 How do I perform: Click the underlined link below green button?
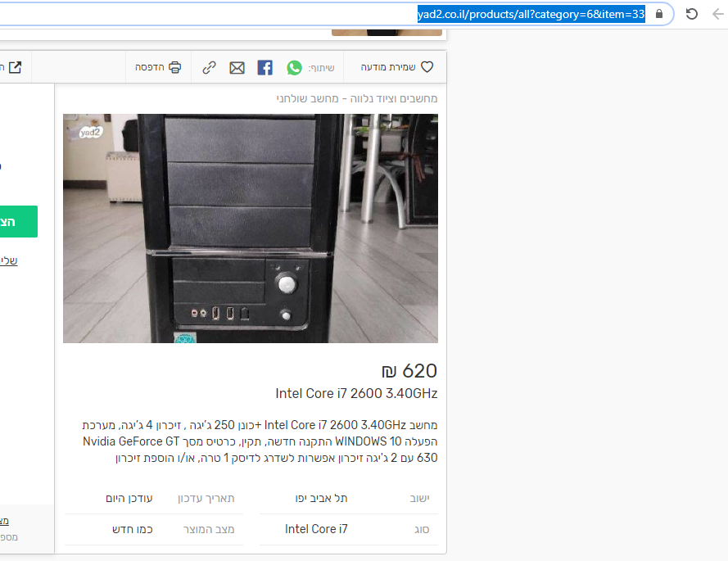[x=9, y=260]
